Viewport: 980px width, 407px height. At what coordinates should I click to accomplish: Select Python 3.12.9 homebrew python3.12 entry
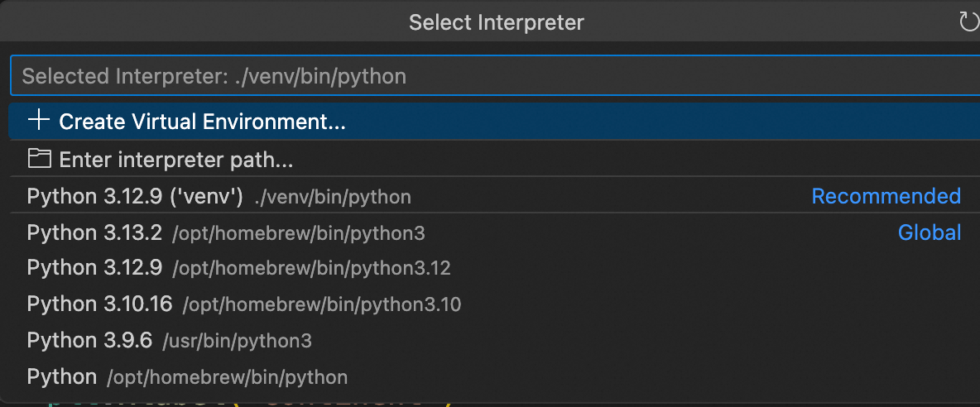(x=495, y=268)
